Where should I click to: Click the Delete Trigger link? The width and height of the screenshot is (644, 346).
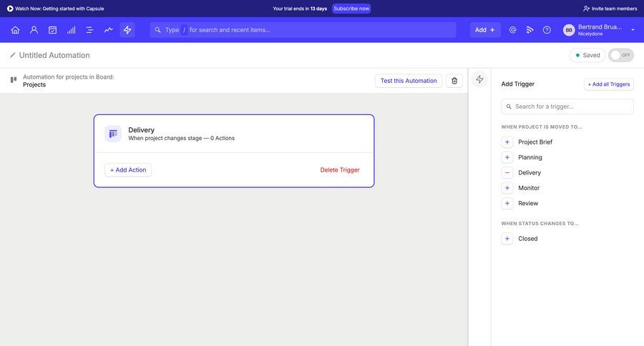[x=340, y=170]
